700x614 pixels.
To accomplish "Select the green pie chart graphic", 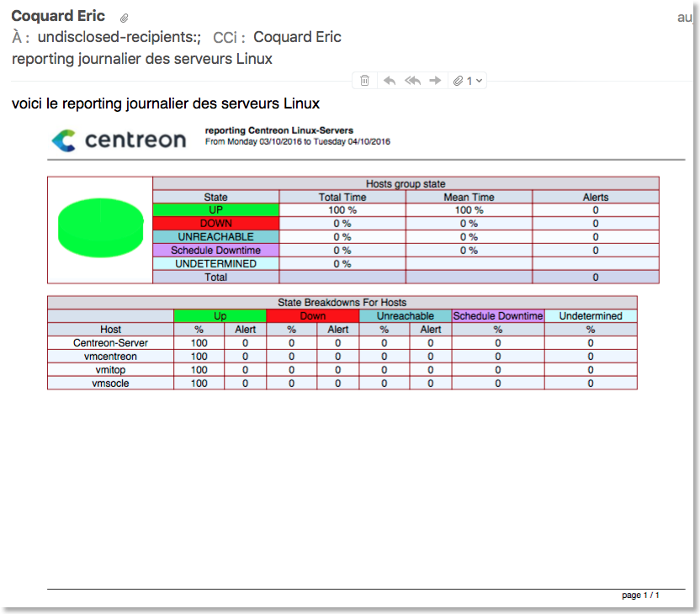I will pyautogui.click(x=99, y=228).
